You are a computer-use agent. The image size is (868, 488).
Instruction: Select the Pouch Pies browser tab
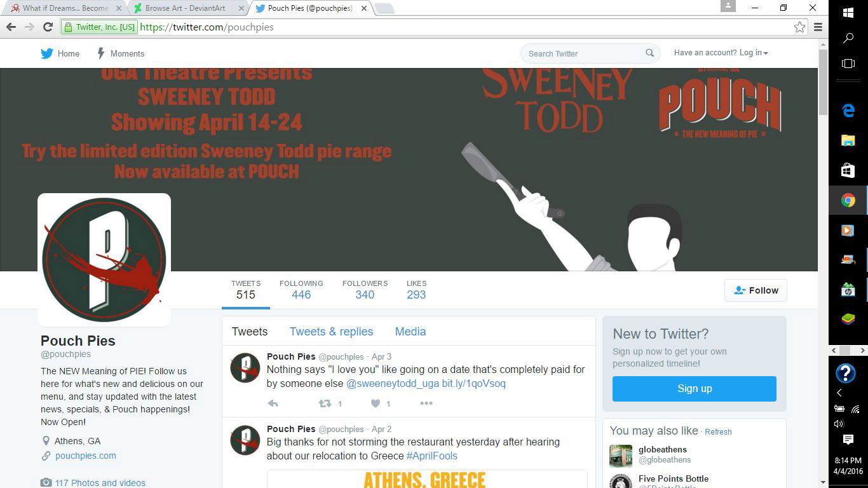(x=309, y=8)
